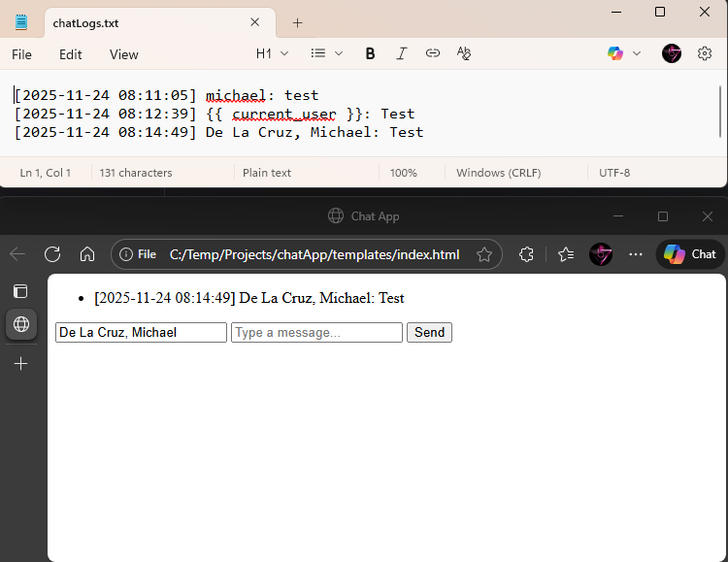Open the View menu
The image size is (728, 562).
click(x=123, y=54)
